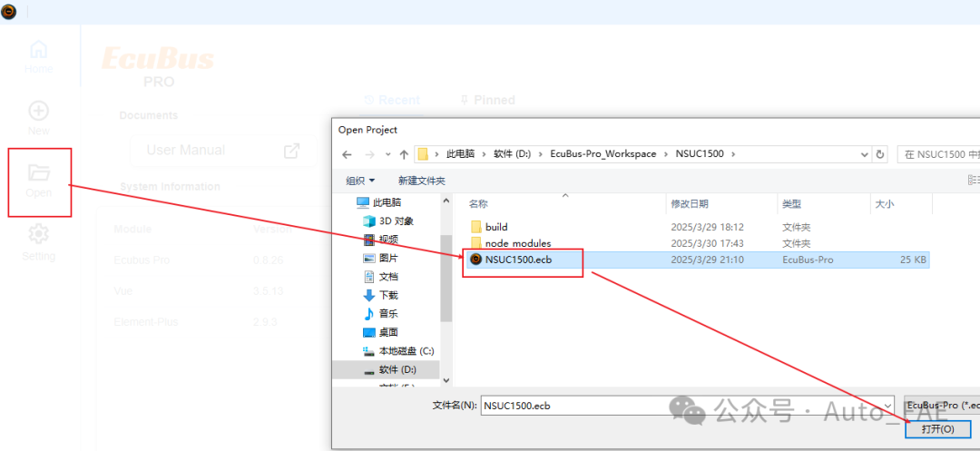
Task: Create folder with 新建文件夹
Action: 422,181
